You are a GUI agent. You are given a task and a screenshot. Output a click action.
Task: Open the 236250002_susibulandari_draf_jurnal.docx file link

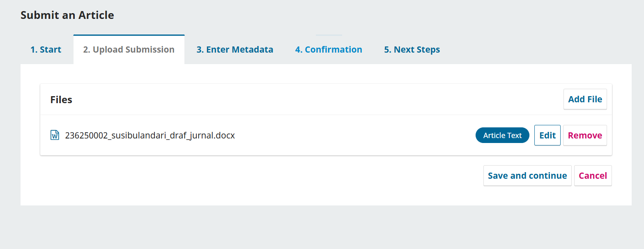click(150, 135)
